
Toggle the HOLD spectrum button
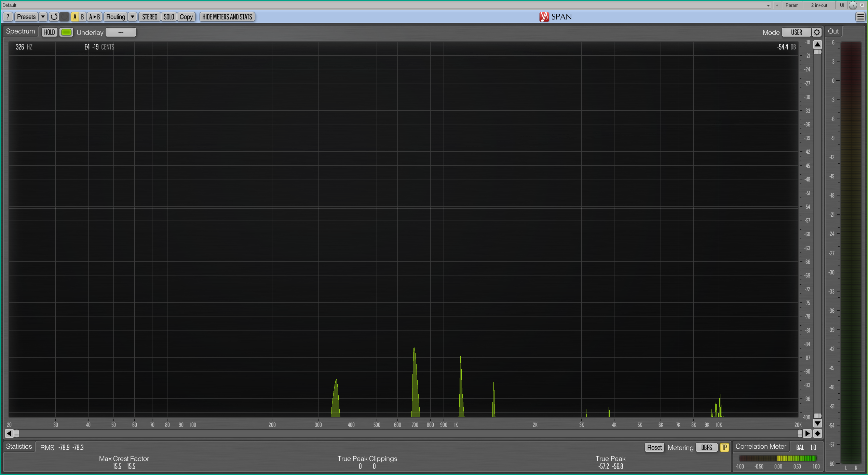coord(49,32)
